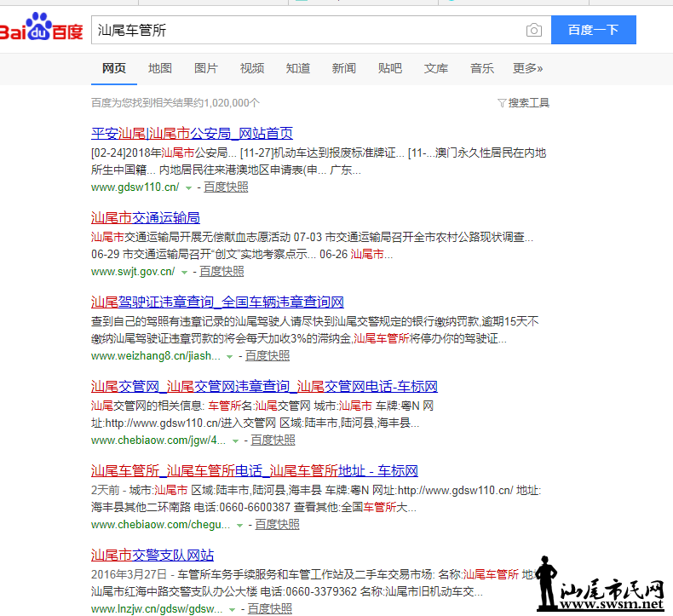The height and width of the screenshot is (616, 673).
Task: Expand dropdown arrow next to www.lnzjw.cn/gdsw/gdsw...
Action: point(233,609)
